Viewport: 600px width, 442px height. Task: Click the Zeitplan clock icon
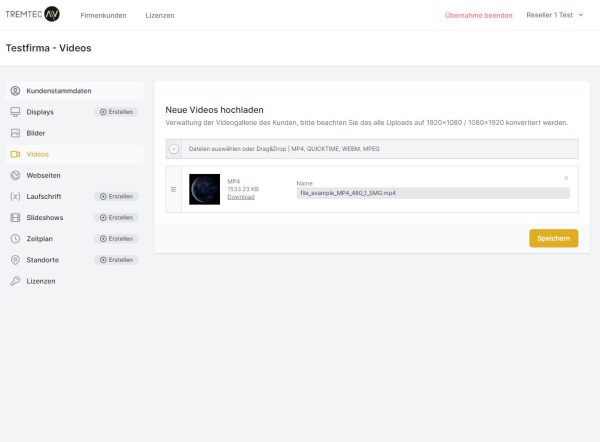pos(15,239)
